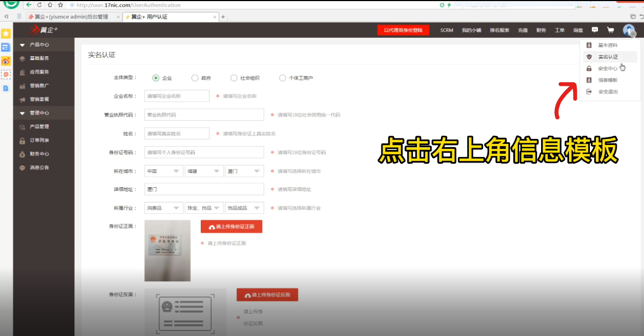This screenshot has height=336, width=644.
Task: Click the 消息公告 speech bubble icon
Action: click(22, 167)
